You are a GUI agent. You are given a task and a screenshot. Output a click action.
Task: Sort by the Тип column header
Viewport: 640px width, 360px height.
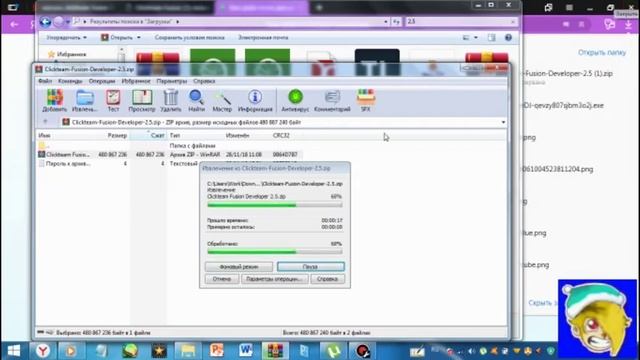tap(195, 135)
